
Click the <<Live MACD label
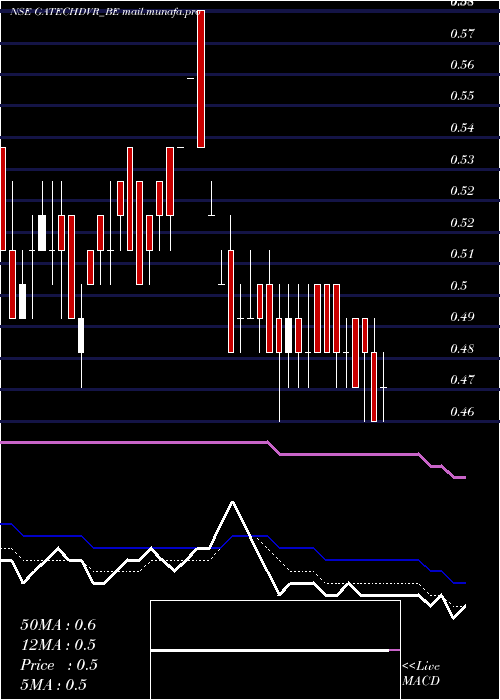(x=421, y=674)
